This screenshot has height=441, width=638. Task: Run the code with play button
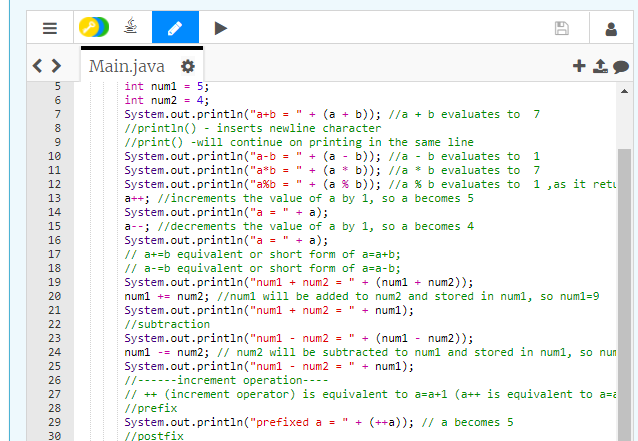(220, 28)
